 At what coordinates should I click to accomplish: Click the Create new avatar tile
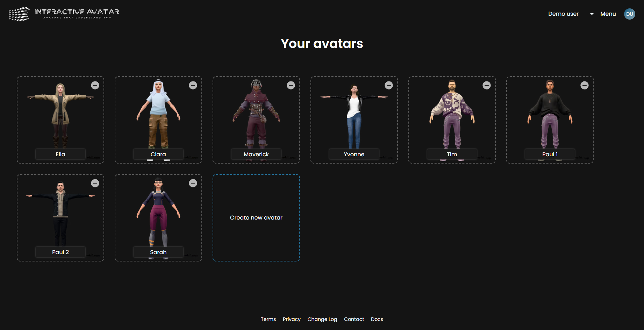click(256, 217)
